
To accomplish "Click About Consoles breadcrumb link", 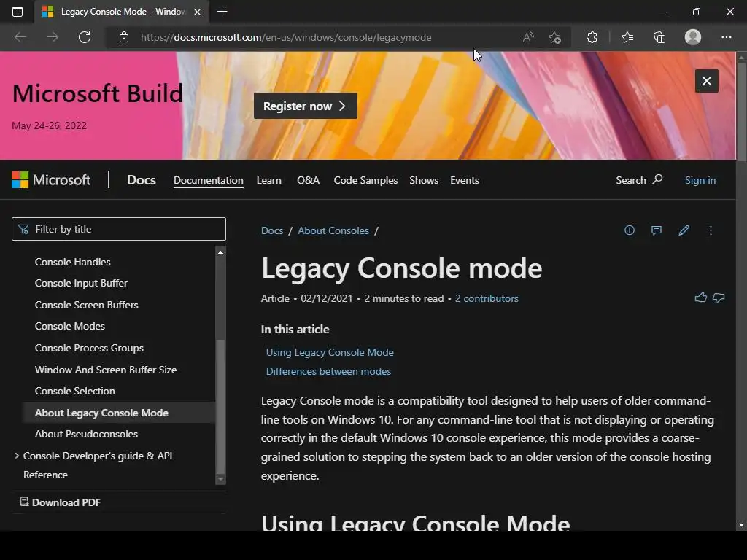I will 333,230.
